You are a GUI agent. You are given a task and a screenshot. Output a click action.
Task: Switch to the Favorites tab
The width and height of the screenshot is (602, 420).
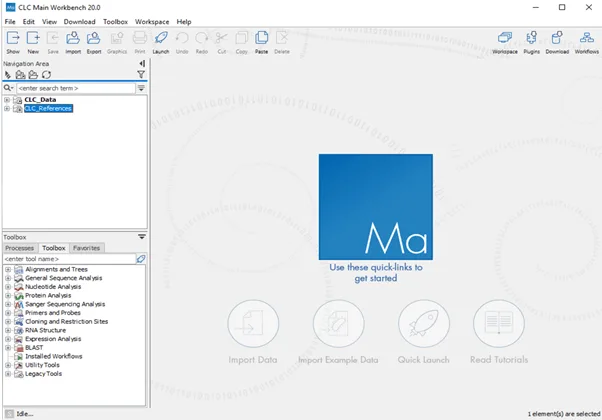86,248
